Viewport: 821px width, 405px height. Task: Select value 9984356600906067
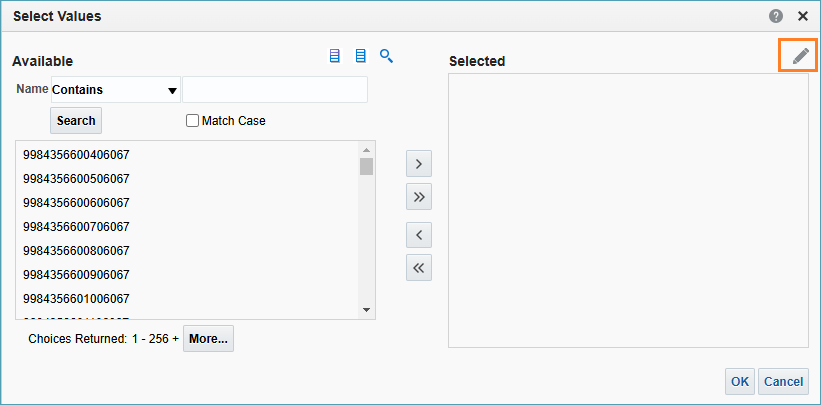76,275
